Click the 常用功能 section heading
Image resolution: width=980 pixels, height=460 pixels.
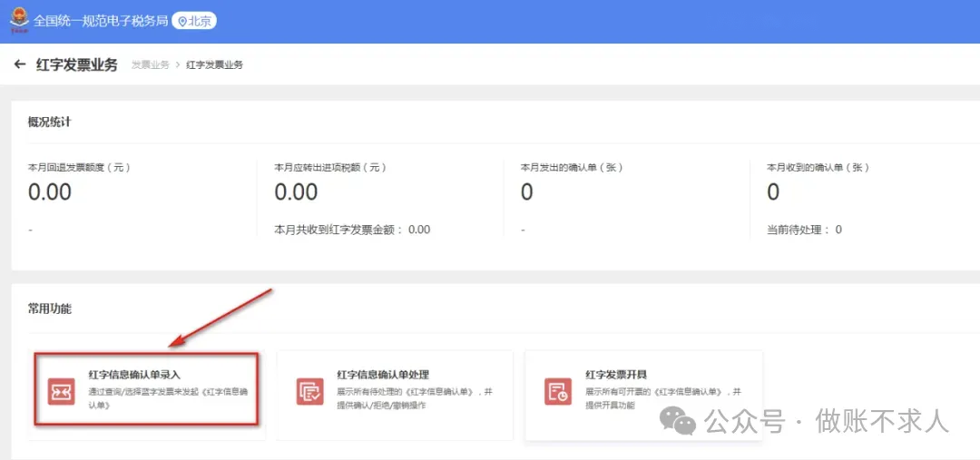[49, 308]
